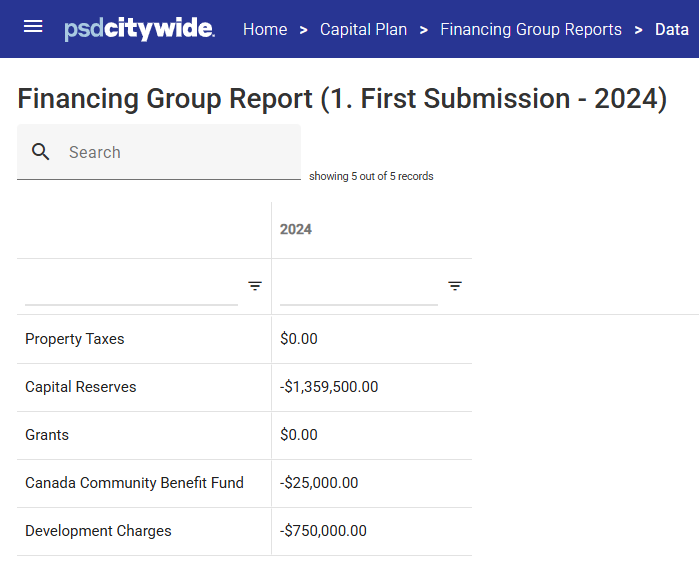Select the Property Taxes row
This screenshot has height=566, width=699.
(244, 339)
